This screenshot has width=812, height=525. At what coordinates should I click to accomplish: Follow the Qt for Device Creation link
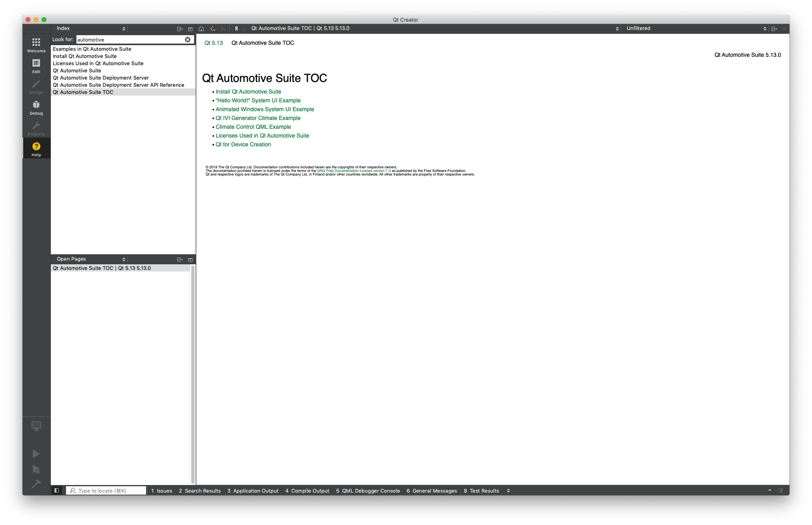point(243,144)
